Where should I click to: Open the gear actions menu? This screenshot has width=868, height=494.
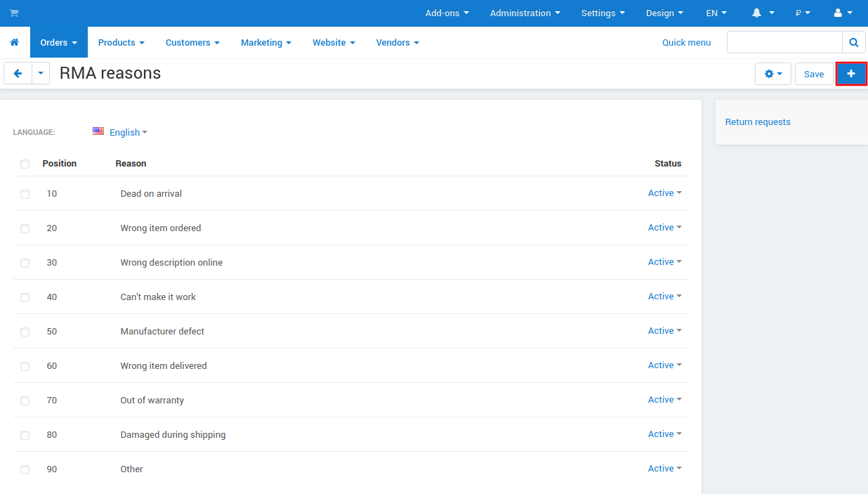tap(773, 74)
